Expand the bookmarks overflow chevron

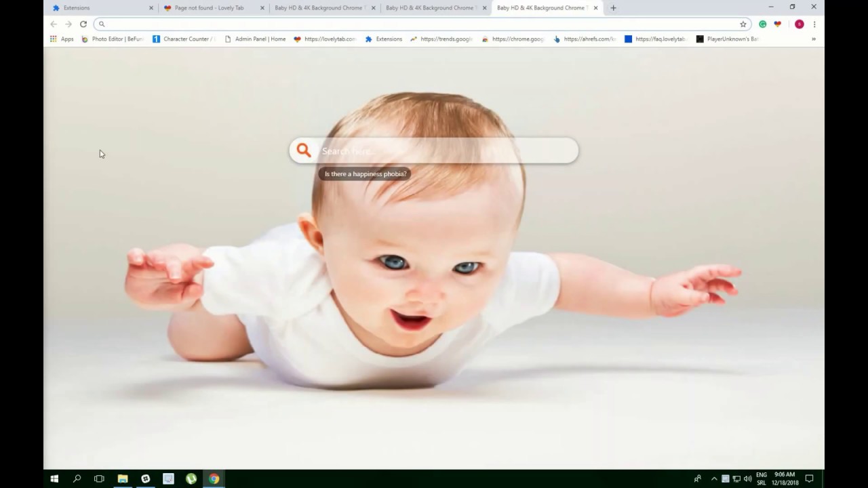coord(813,39)
